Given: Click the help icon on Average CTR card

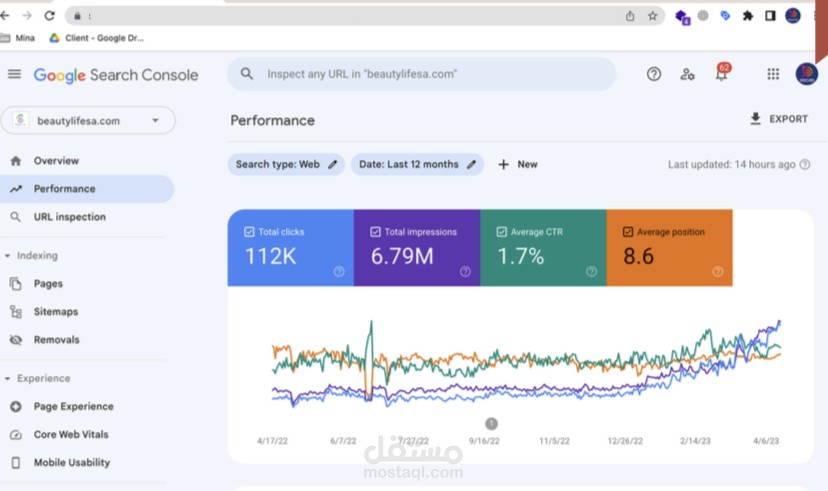Looking at the screenshot, I should click(x=591, y=271).
